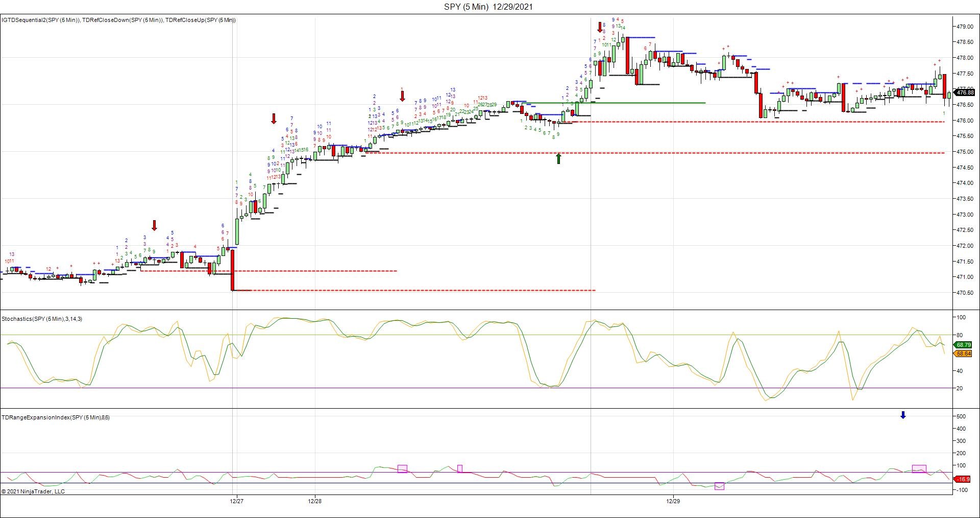Click the orange Stochastics value marker 58.64
This screenshot has height=518, width=980.
963,354
